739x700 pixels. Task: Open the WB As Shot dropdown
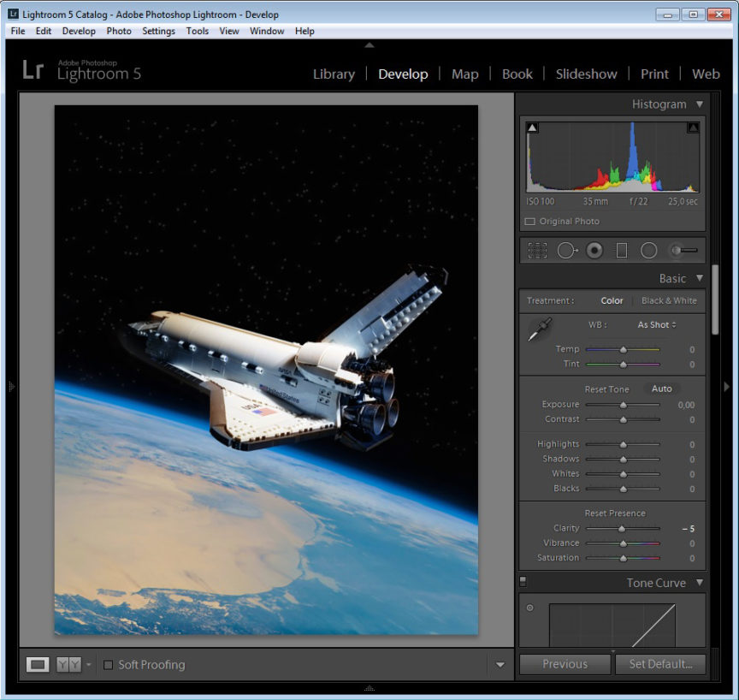[656, 325]
